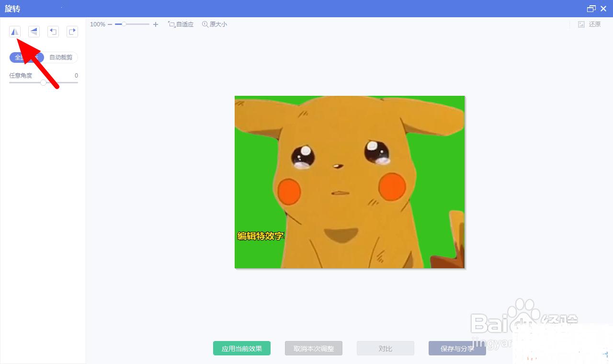Open 保存与分享 save and share

(x=457, y=349)
